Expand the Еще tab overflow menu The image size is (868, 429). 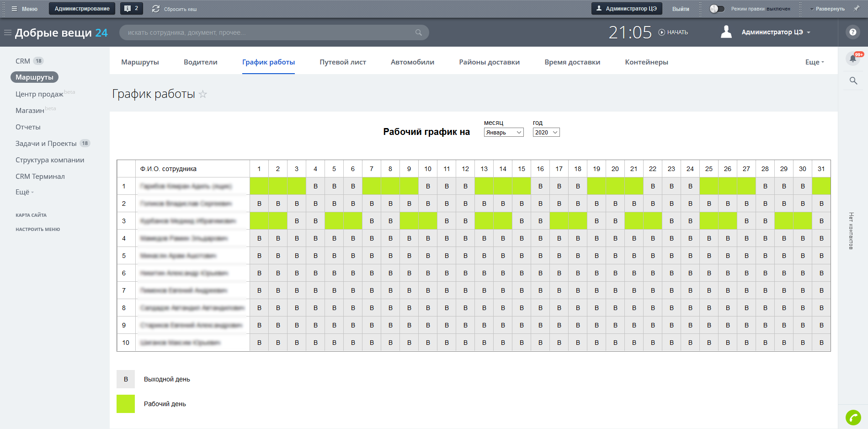pyautogui.click(x=814, y=62)
